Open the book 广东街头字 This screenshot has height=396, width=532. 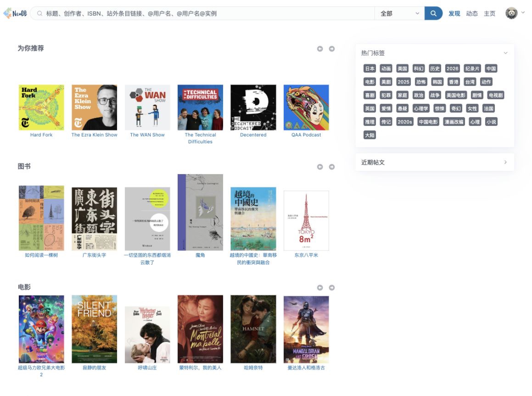point(94,255)
